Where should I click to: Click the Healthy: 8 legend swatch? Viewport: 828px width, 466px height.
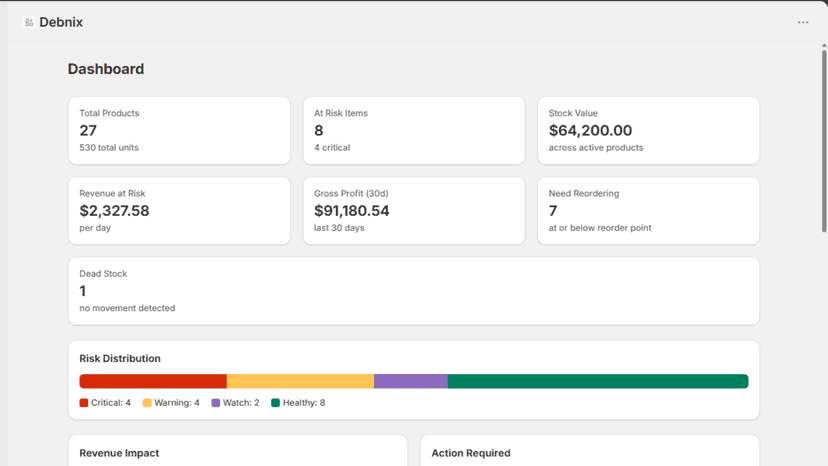pos(275,403)
